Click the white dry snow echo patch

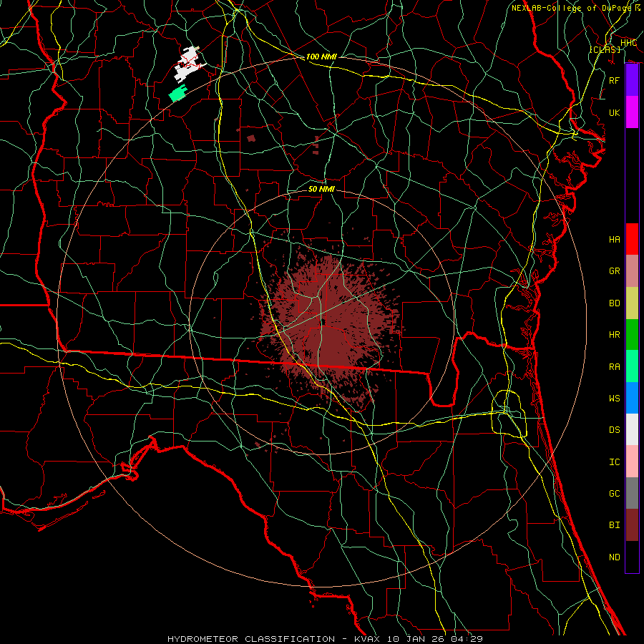coord(188,64)
